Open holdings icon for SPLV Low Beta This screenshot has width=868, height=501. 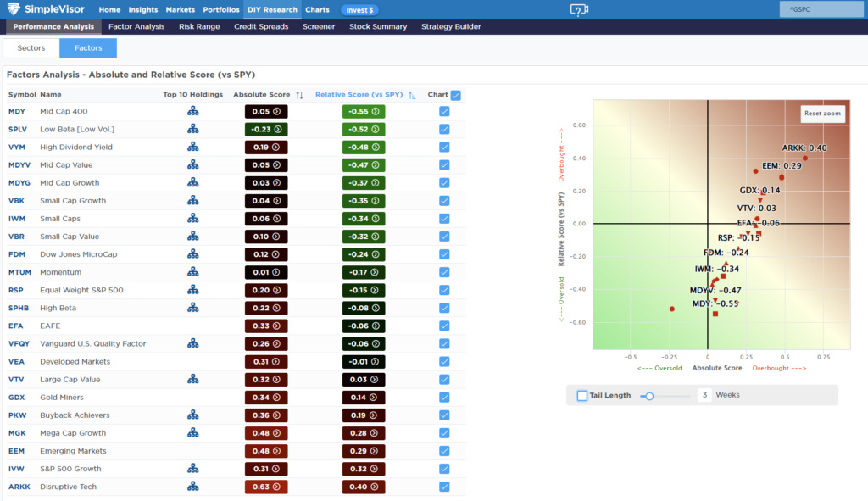(x=192, y=129)
